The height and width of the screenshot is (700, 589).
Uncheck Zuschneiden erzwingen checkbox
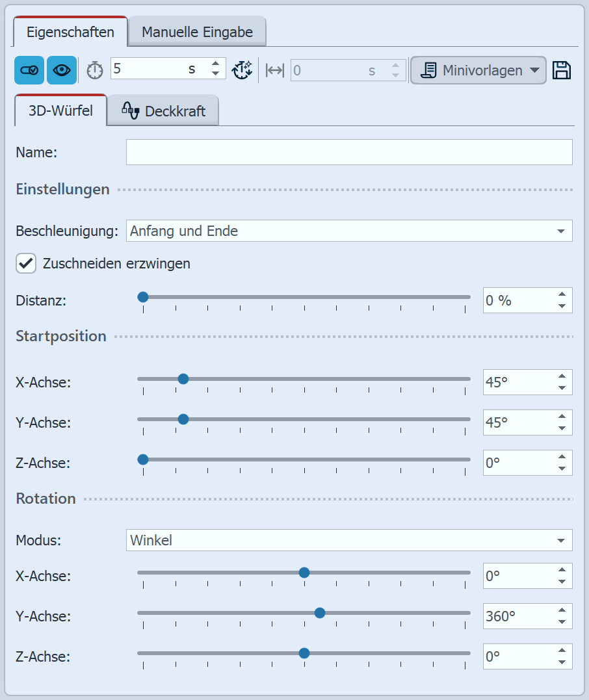point(26,263)
